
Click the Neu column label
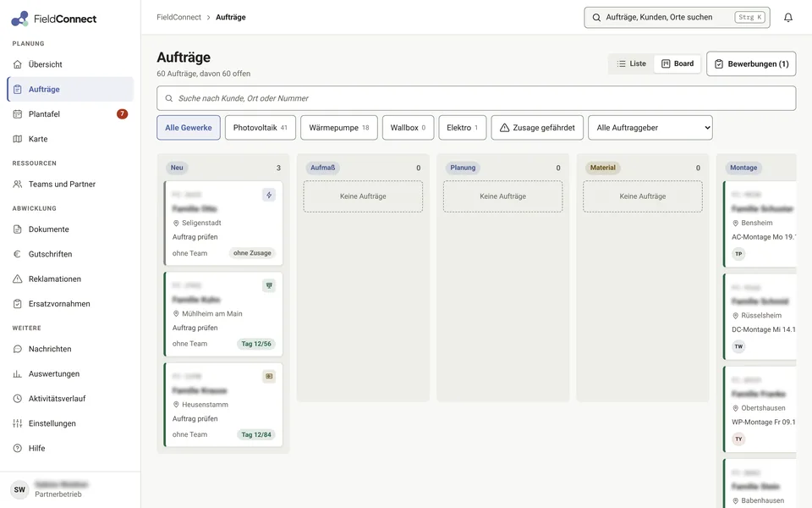click(177, 168)
